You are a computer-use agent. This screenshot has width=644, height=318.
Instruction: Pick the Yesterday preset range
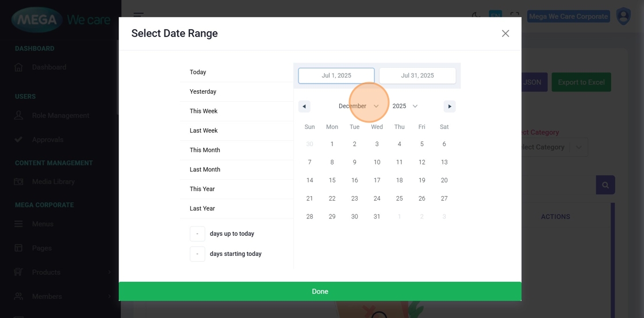203,92
